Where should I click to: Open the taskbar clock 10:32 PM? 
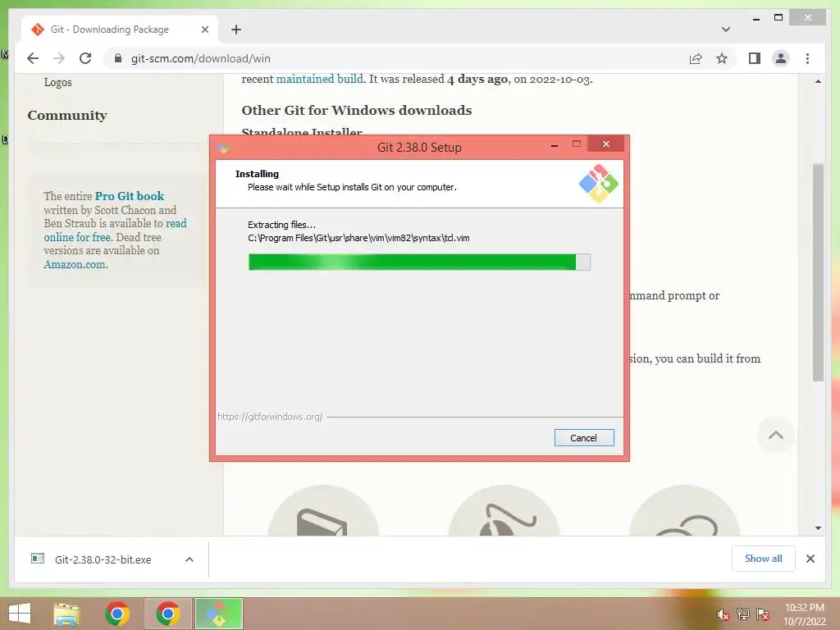[805, 614]
